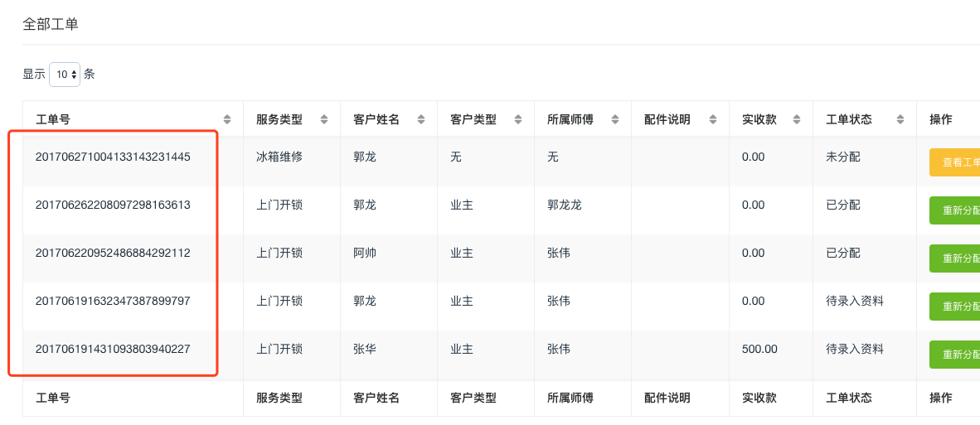Click the sort icon next to 配件说明
The height and width of the screenshot is (425, 980).
(x=712, y=119)
